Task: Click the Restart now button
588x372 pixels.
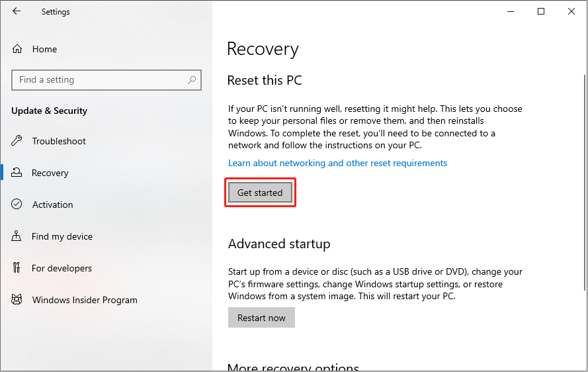Action: (261, 318)
